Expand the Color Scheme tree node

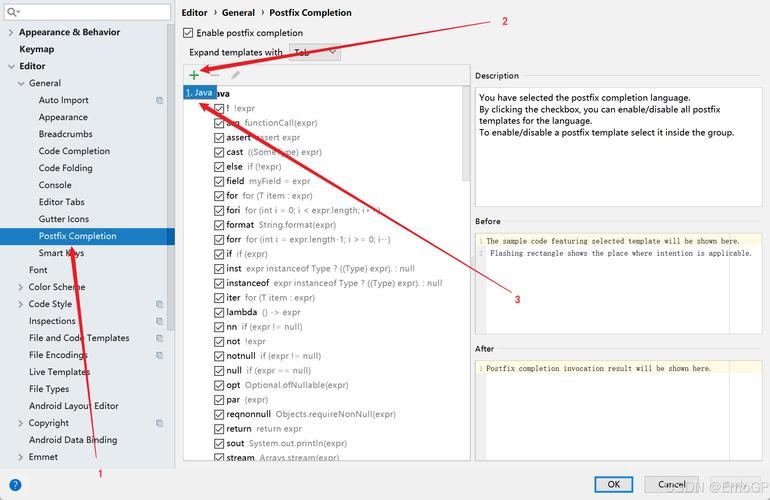[21, 287]
